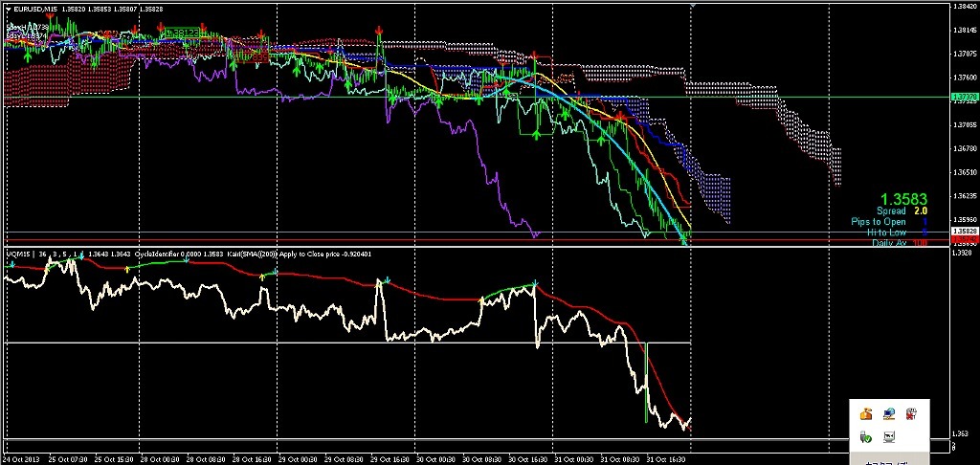Click the 30 Oct 00:30 time label

pos(436,459)
